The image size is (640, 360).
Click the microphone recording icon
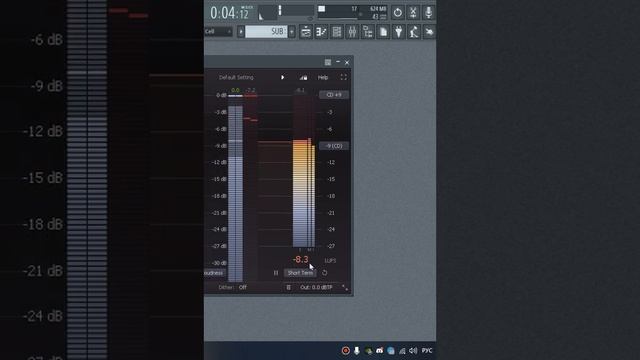(429, 12)
